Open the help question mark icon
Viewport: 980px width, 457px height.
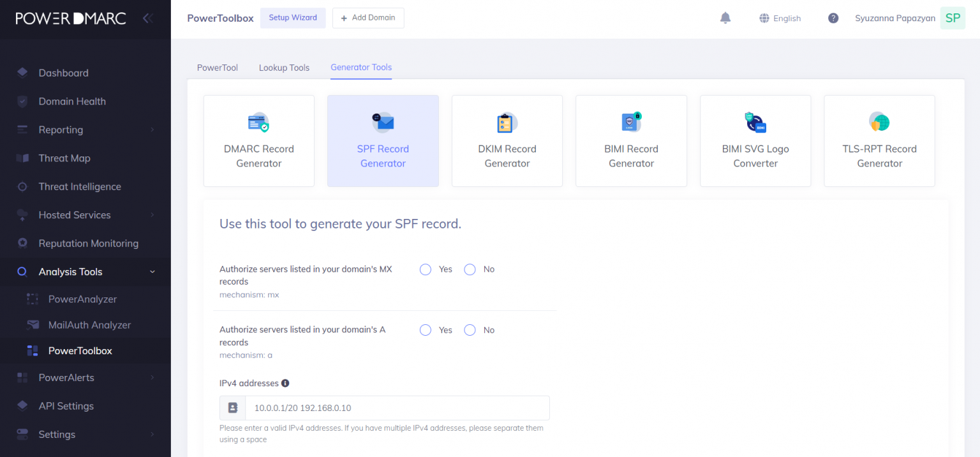pyautogui.click(x=833, y=18)
